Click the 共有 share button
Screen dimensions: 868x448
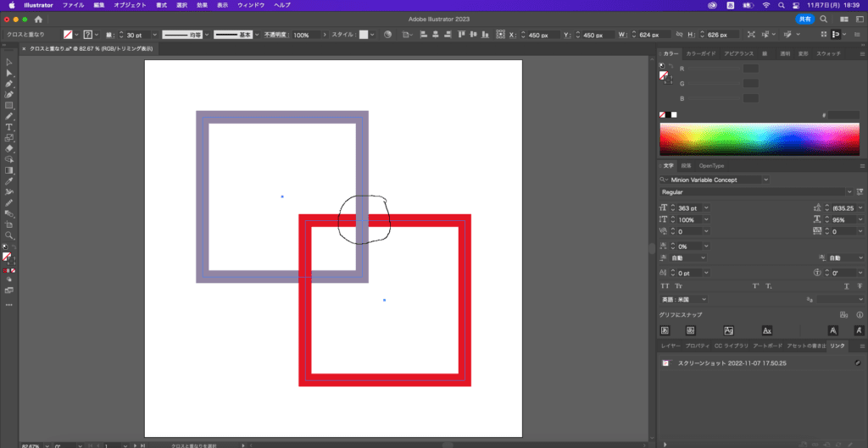805,19
